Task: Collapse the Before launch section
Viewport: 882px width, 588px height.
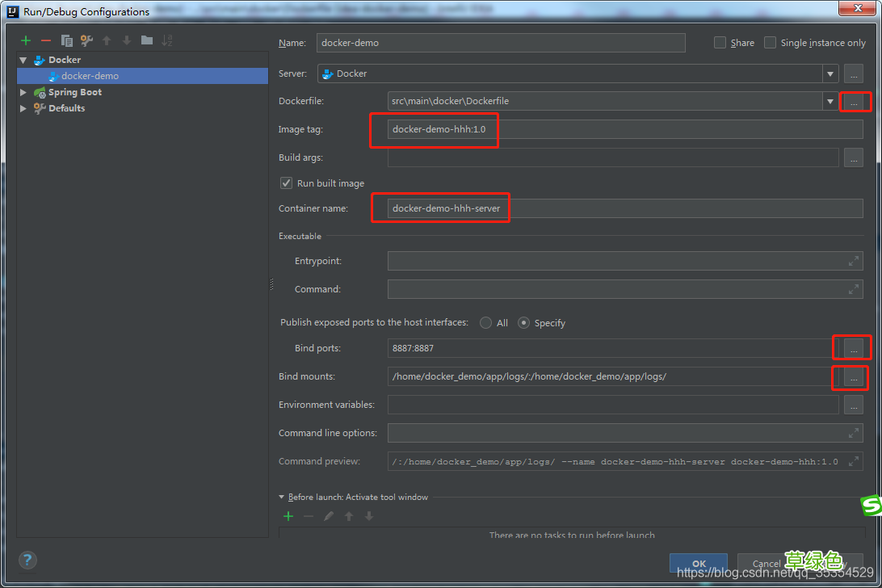Action: [282, 497]
